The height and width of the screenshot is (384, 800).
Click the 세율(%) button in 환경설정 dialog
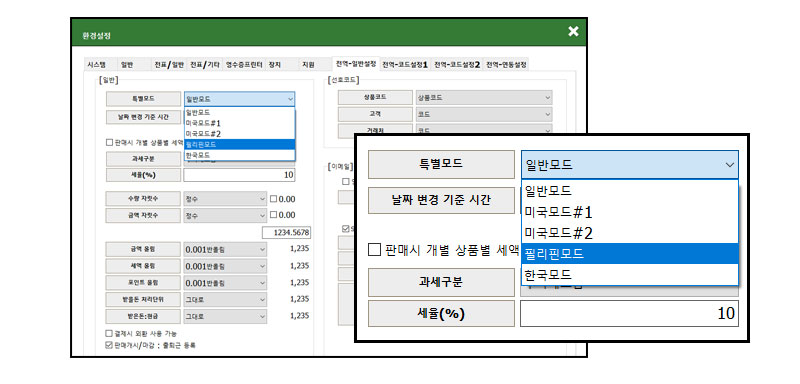click(143, 175)
